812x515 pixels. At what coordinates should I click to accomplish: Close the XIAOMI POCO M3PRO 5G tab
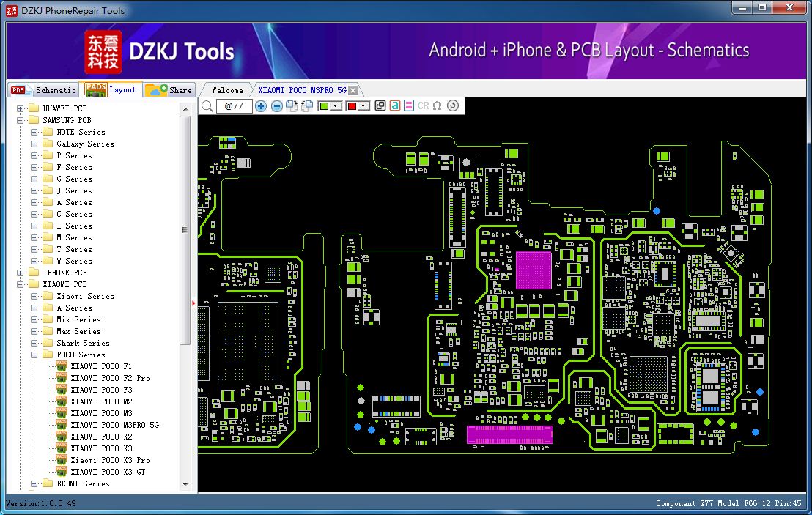(x=353, y=91)
